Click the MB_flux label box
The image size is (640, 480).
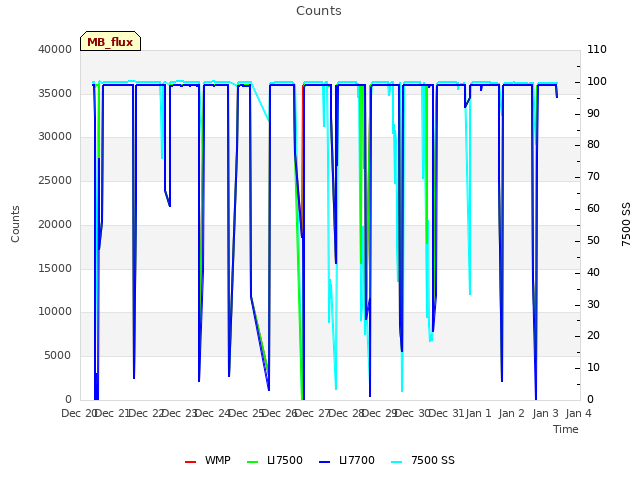pyautogui.click(x=110, y=41)
